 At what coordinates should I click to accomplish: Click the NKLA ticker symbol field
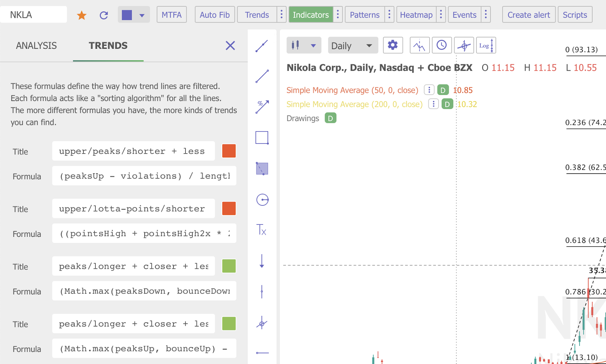click(33, 15)
